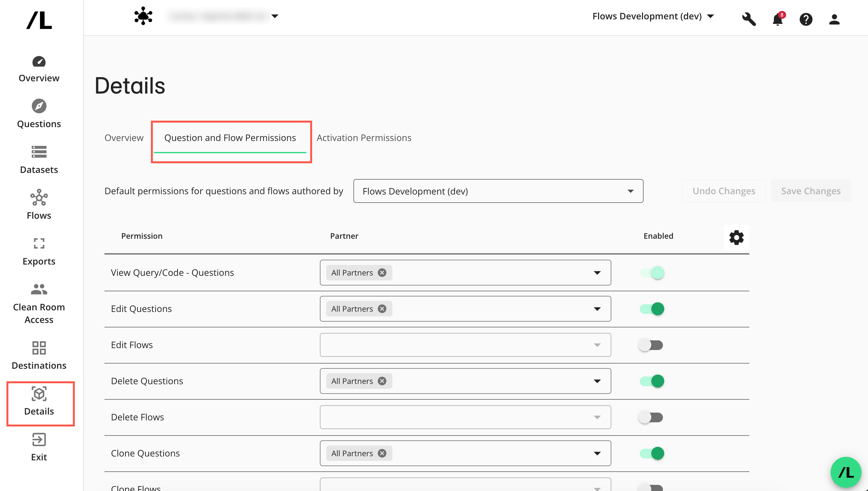Click the LiveRamp logo in sidebar

point(39,20)
